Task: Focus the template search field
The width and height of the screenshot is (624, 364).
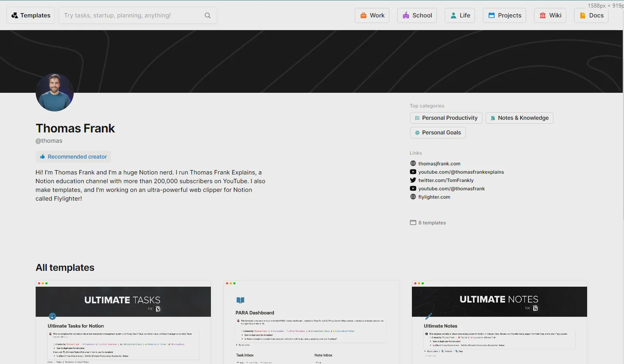Action: [138, 15]
